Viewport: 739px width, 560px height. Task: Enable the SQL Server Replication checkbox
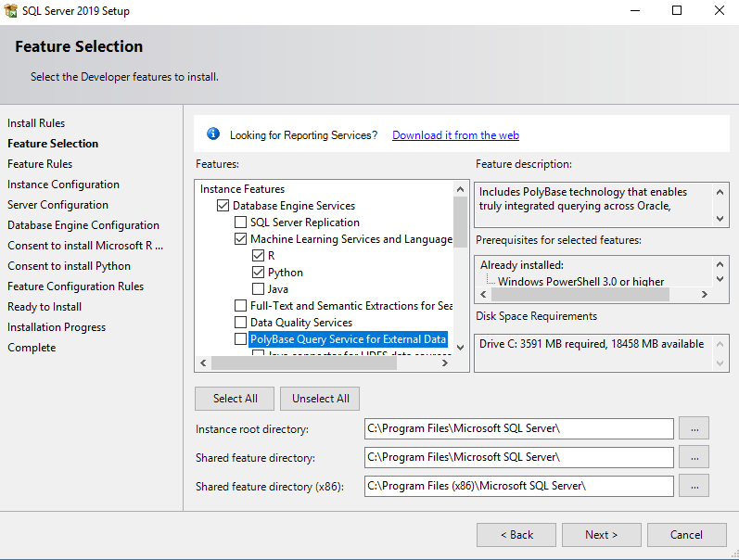(x=240, y=223)
